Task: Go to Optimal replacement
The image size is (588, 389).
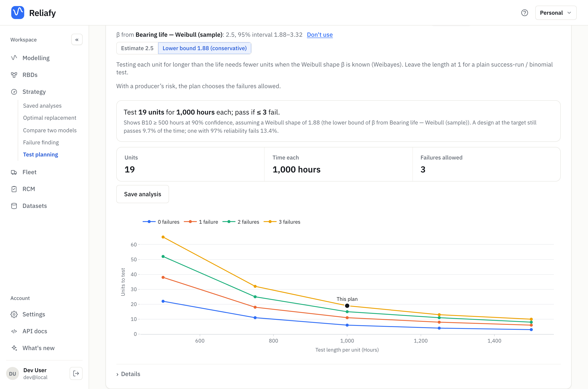Action: click(x=50, y=118)
